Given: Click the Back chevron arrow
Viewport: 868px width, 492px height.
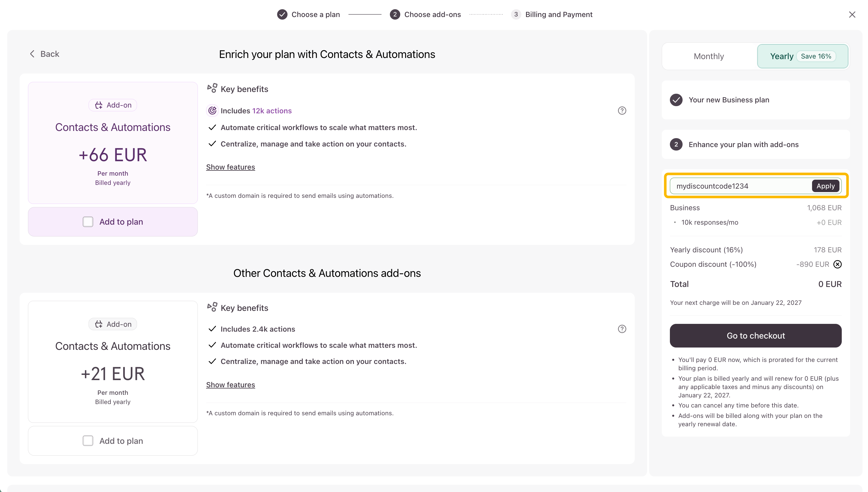Looking at the screenshot, I should coord(32,54).
